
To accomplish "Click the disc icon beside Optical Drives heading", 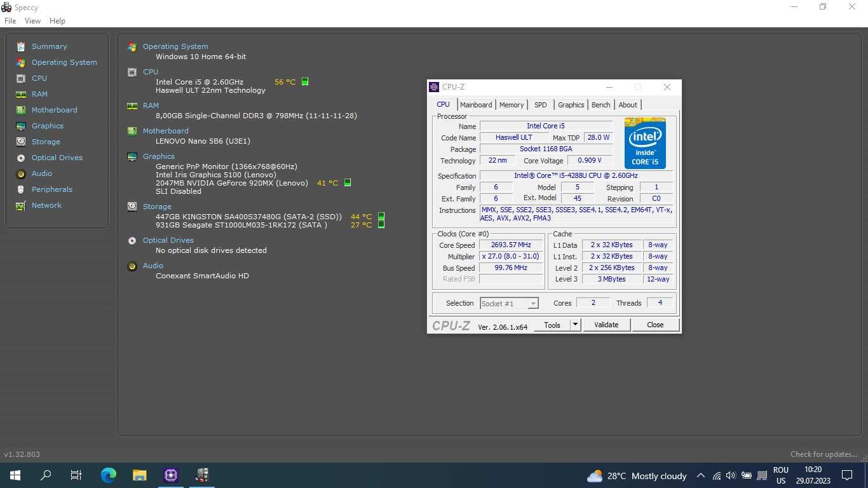I will pos(132,240).
